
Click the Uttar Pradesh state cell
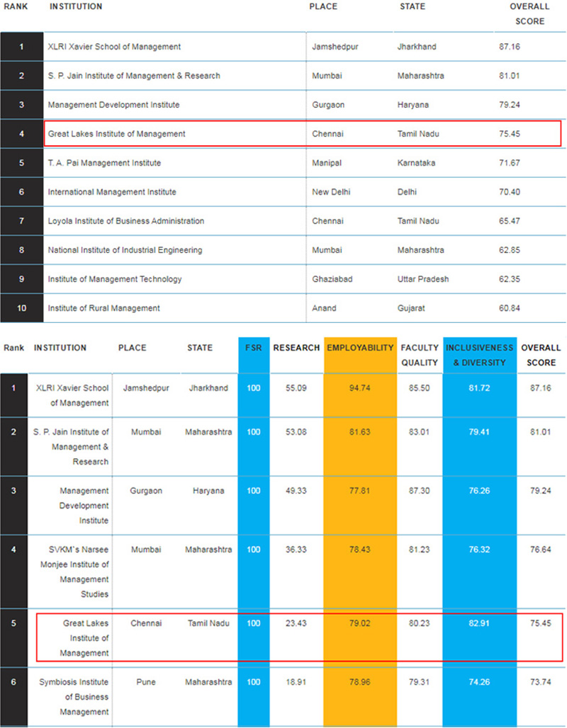point(423,279)
